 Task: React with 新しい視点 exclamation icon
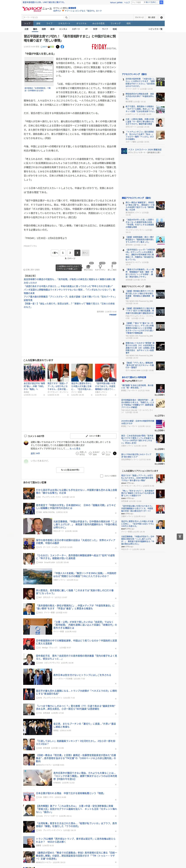click(112, 266)
